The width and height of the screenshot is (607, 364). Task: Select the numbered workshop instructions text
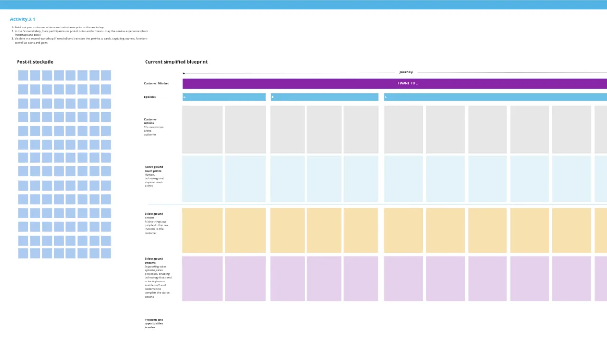[81, 35]
